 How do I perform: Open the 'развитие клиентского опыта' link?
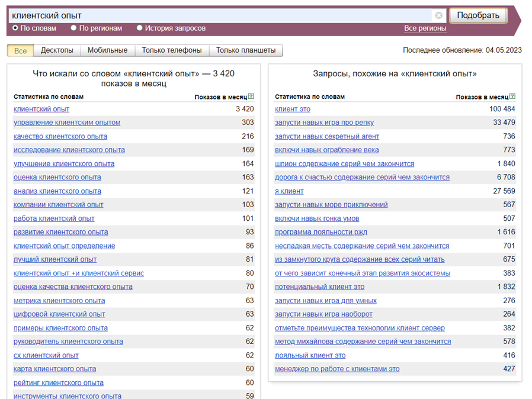click(x=61, y=232)
